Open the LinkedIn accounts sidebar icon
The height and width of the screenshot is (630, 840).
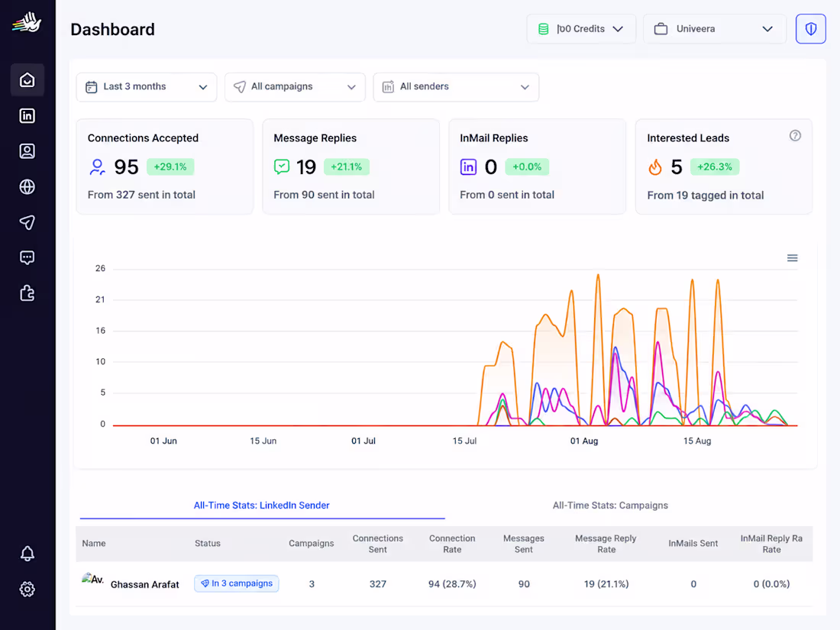27,116
